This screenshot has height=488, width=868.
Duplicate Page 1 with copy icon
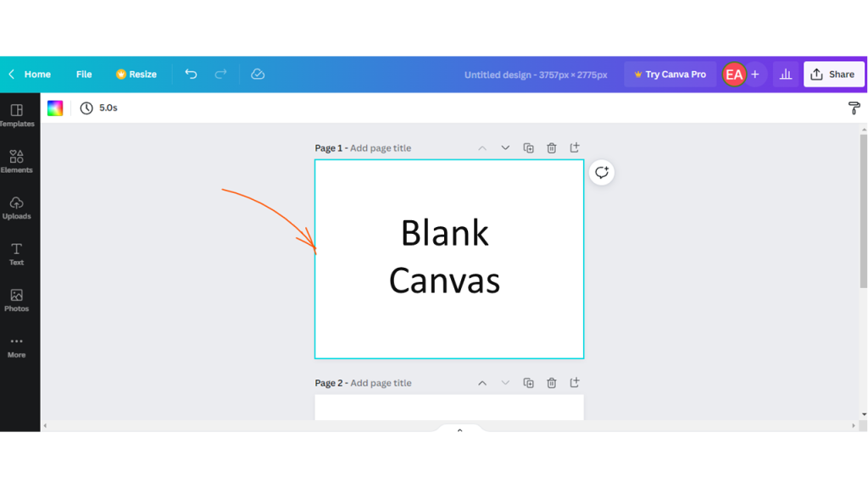click(x=528, y=148)
